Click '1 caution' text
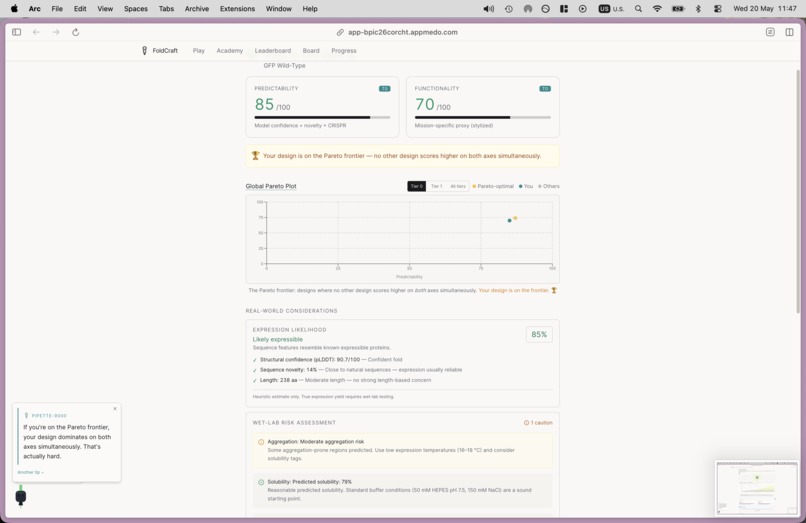This screenshot has width=806, height=523. tap(542, 423)
